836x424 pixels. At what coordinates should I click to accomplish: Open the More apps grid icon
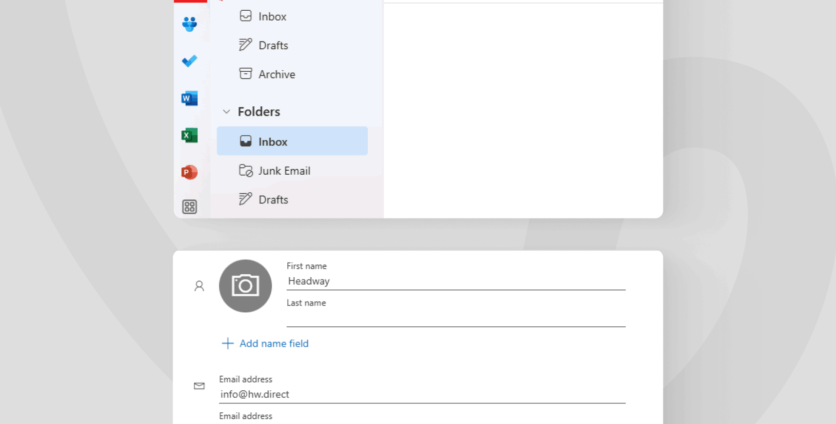(189, 207)
